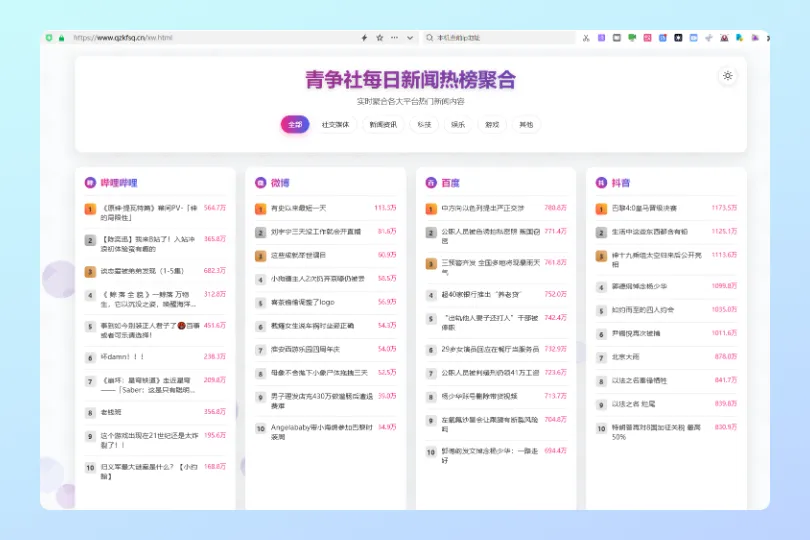Open Douyin item 巴黎4:0皇马晋级决赛
The width and height of the screenshot is (810, 540).
(x=644, y=208)
